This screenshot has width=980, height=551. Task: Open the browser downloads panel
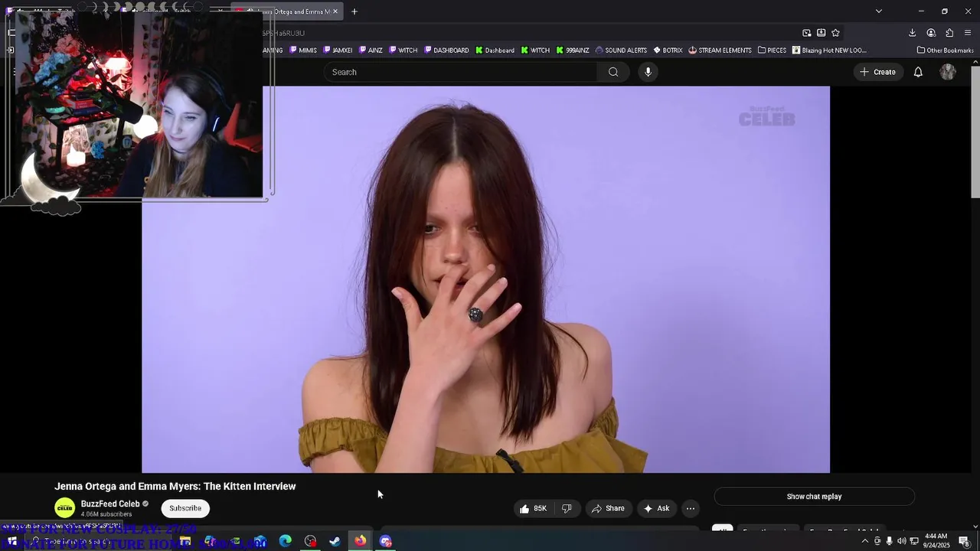912,33
